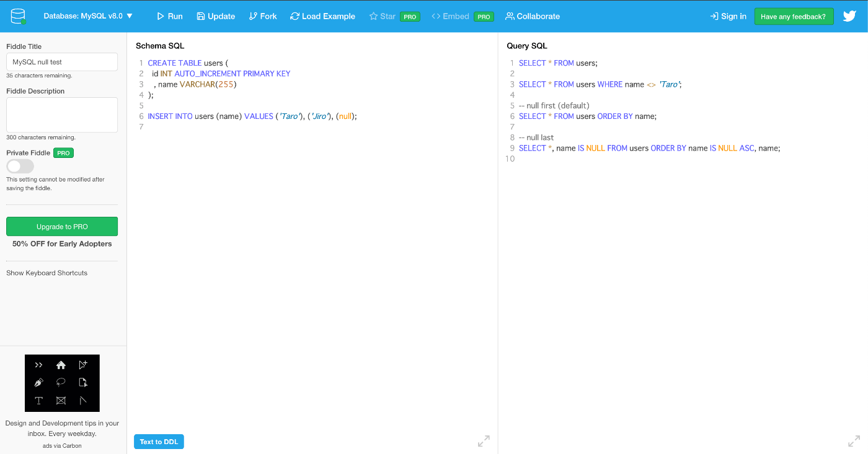Open the Database: MySQL v8.0 dropdown
This screenshot has height=454, width=868.
[x=88, y=16]
